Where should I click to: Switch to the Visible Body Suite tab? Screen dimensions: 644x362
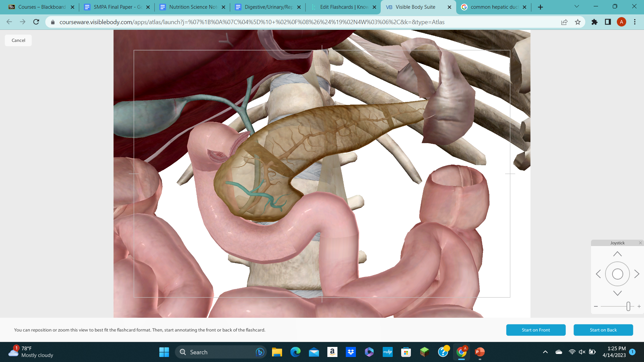[x=416, y=7]
